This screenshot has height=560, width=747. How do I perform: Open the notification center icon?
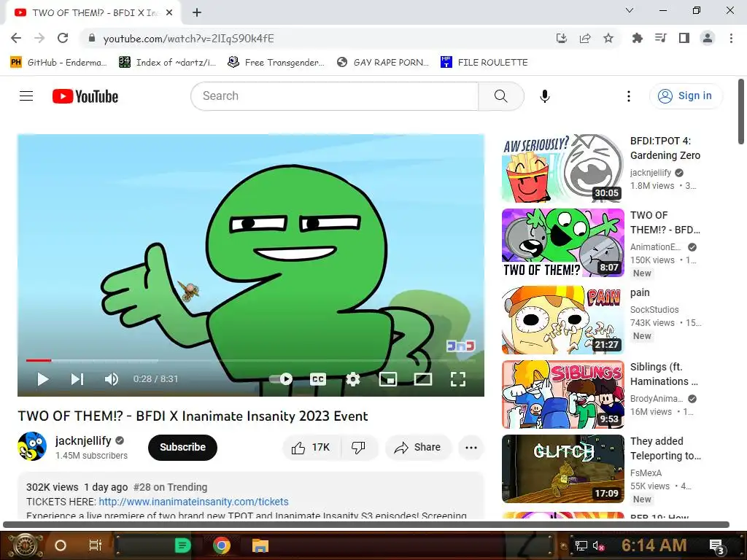point(716,547)
